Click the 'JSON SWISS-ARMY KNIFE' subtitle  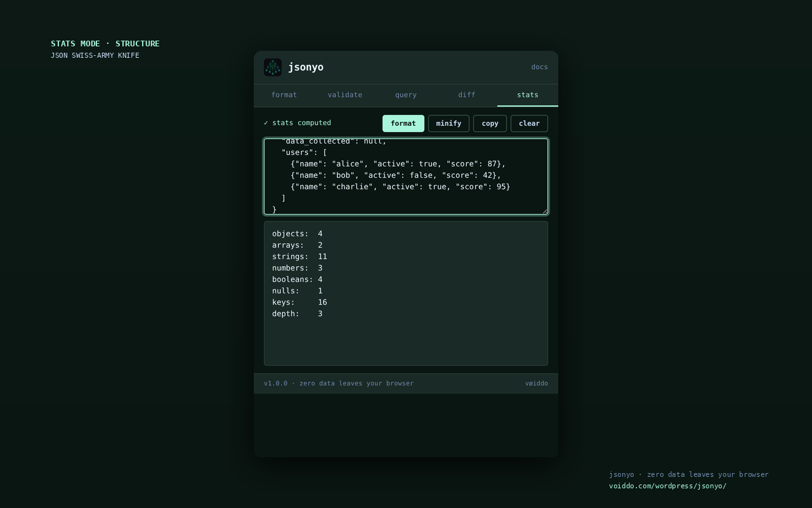(x=95, y=56)
